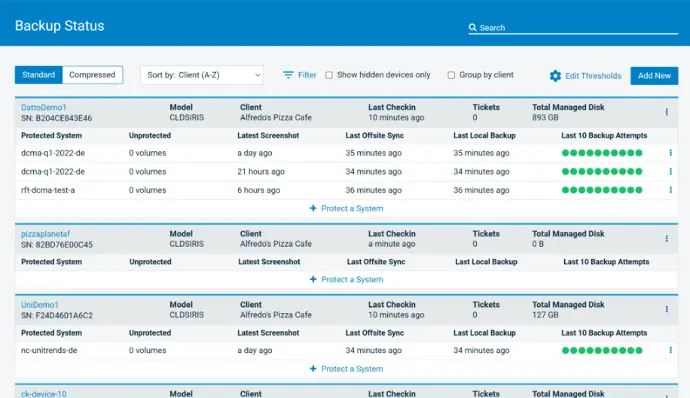The height and width of the screenshot is (398, 690).
Task: Open UniDemo1 device kebab menu
Action: point(667,309)
